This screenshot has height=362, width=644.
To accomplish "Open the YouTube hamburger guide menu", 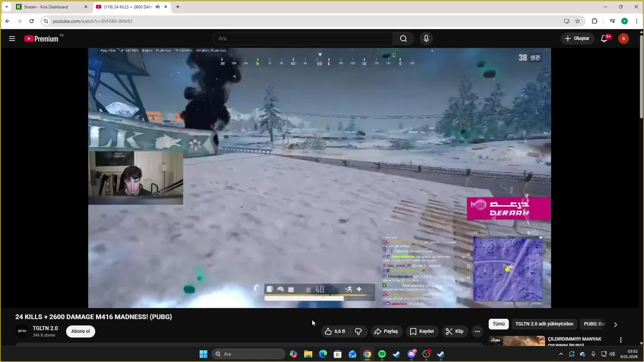I will (12, 39).
